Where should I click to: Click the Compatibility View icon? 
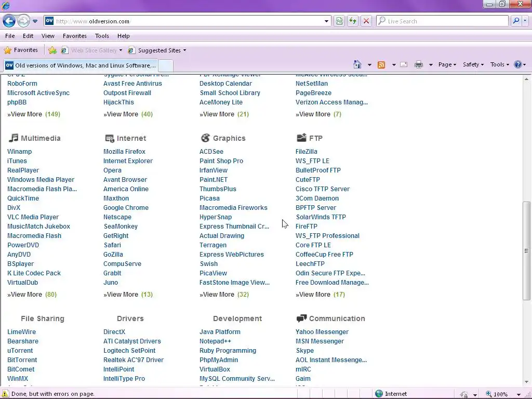339,21
